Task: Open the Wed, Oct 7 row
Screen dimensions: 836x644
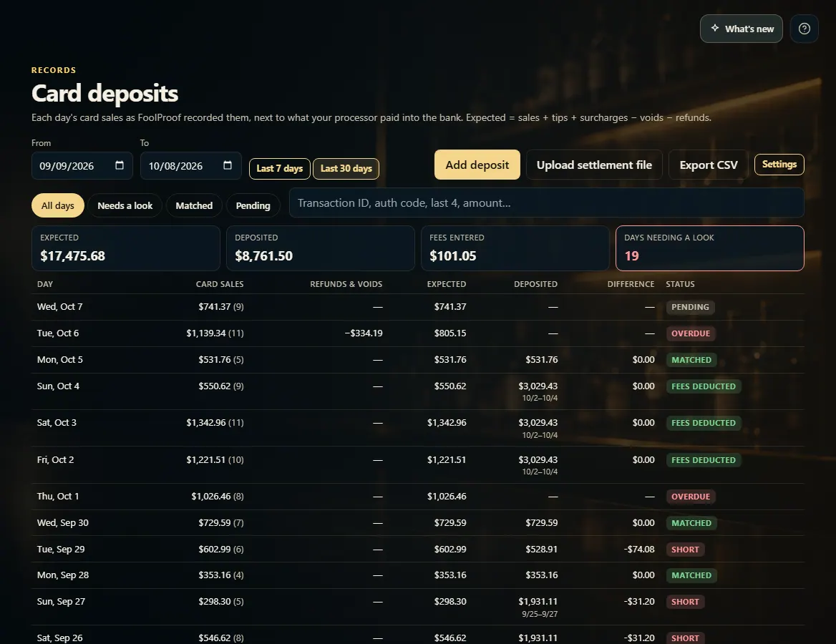Action: (x=417, y=306)
